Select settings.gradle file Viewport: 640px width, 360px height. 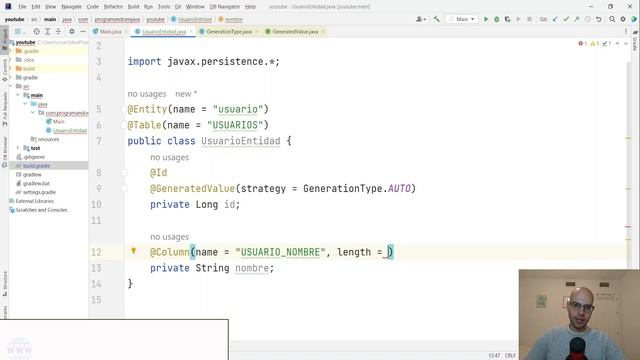pyautogui.click(x=39, y=192)
